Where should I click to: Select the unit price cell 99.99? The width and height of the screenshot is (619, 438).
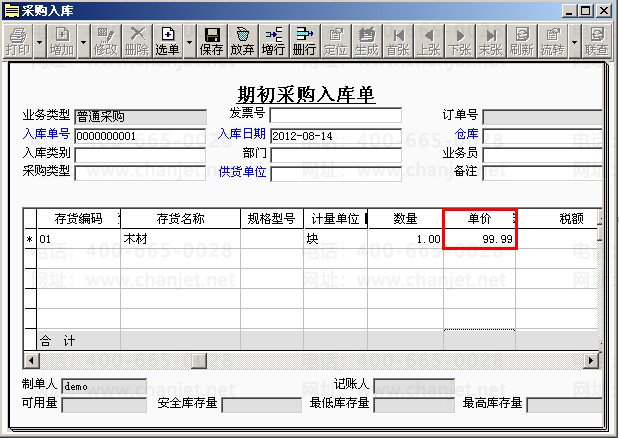[480, 239]
